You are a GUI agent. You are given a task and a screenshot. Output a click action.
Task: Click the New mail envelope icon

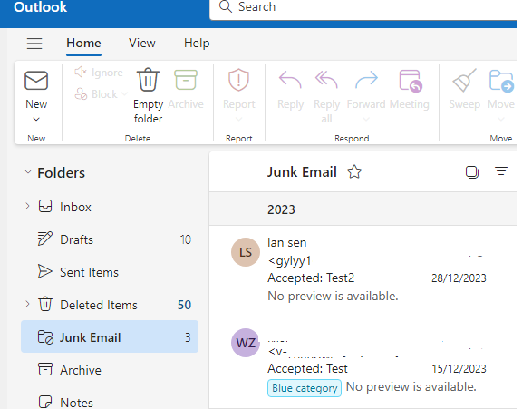36,81
